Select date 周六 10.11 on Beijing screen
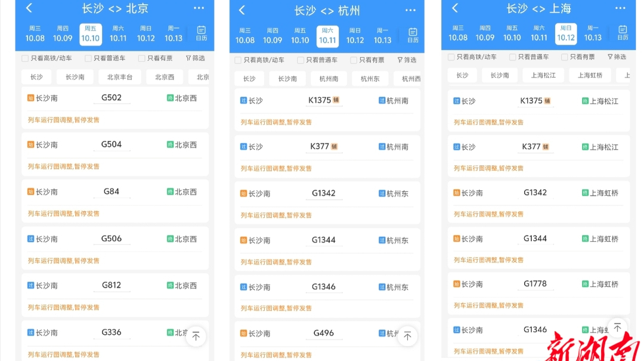The image size is (644, 361). [118, 34]
